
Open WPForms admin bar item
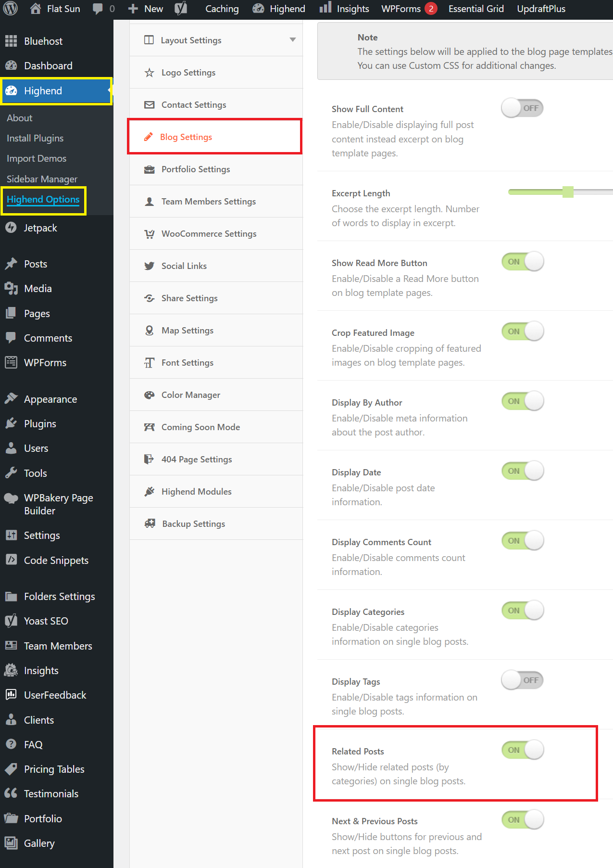coord(409,9)
